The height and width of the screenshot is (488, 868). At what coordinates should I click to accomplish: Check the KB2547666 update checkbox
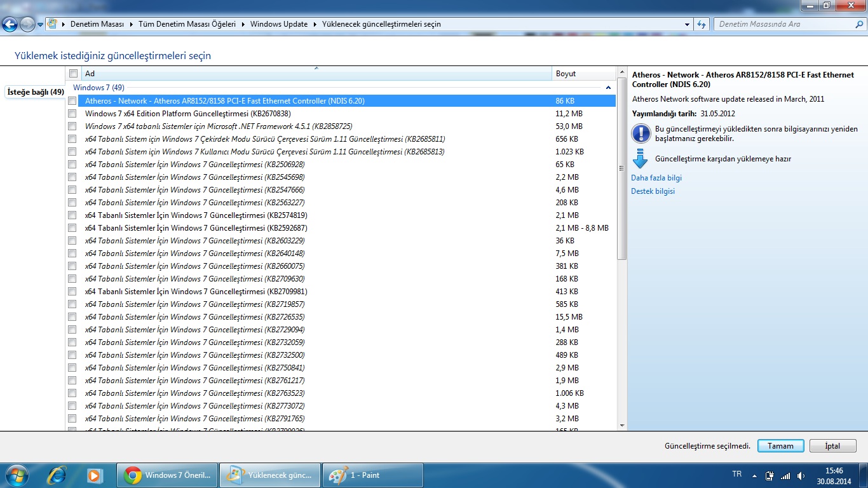point(72,189)
